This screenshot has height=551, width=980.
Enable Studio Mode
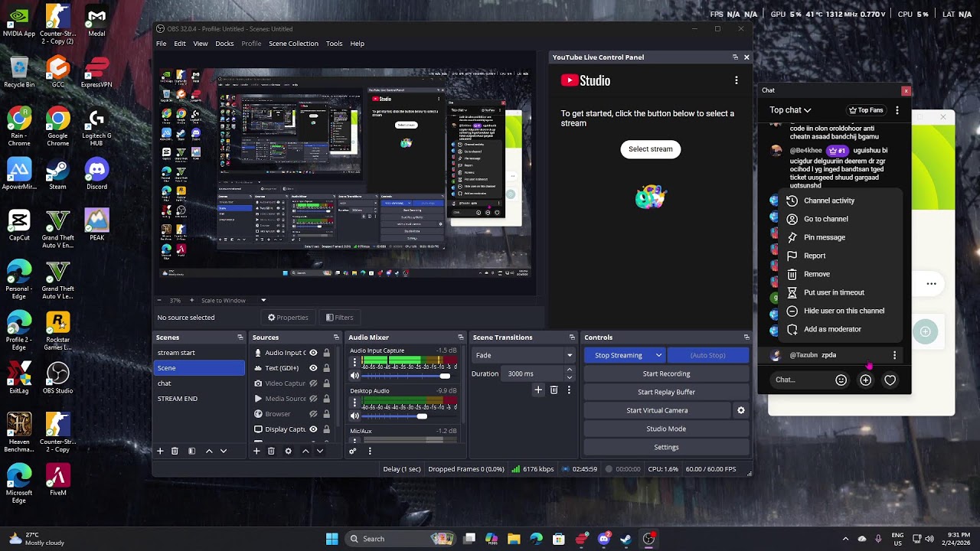point(666,429)
